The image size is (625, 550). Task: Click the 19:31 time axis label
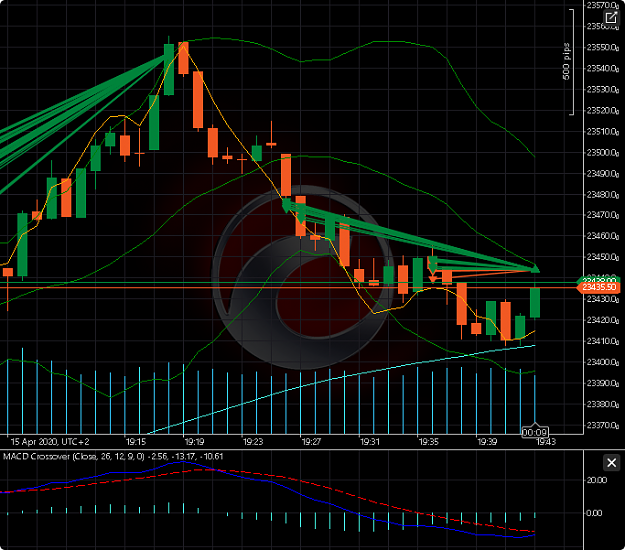(370, 442)
